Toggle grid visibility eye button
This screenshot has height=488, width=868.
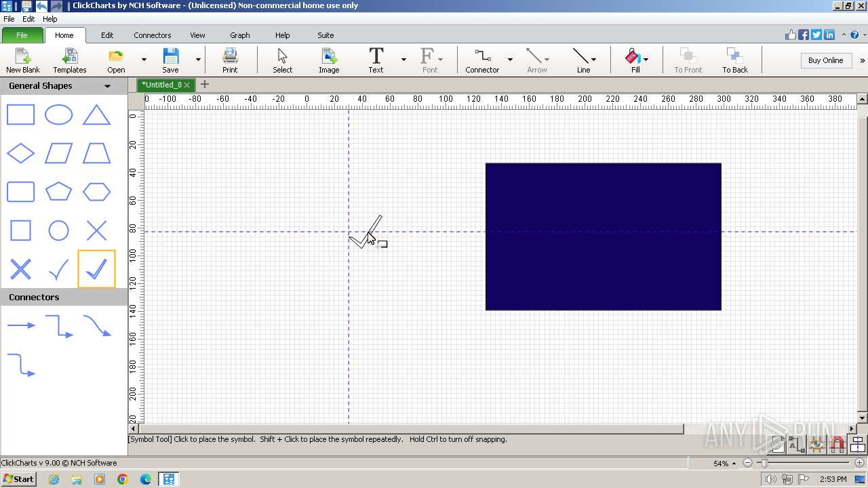(x=817, y=445)
